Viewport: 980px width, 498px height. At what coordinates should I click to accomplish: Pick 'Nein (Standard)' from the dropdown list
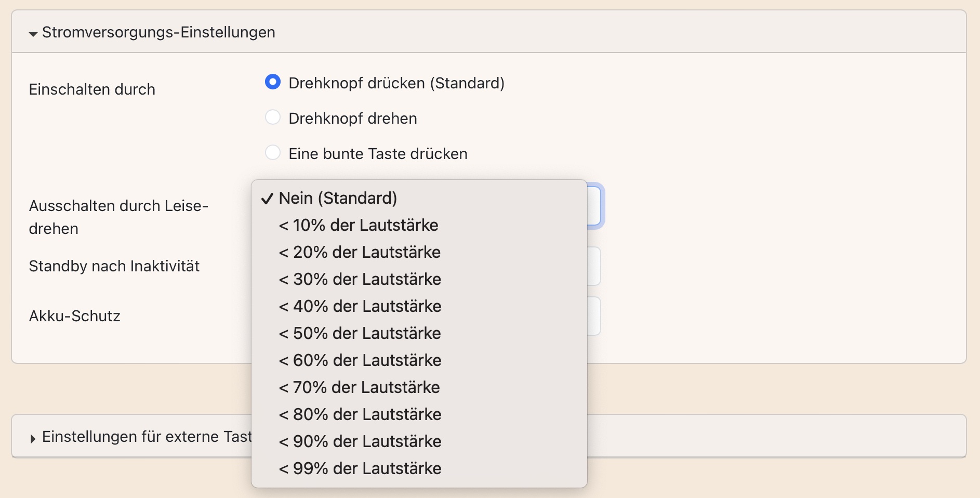pos(338,198)
